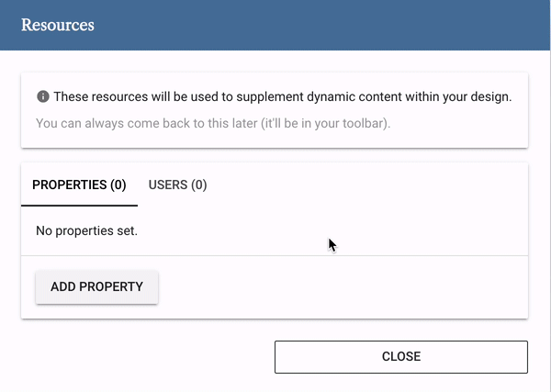Click the 'You can always come back' hint
The image size is (551, 392).
tap(213, 123)
